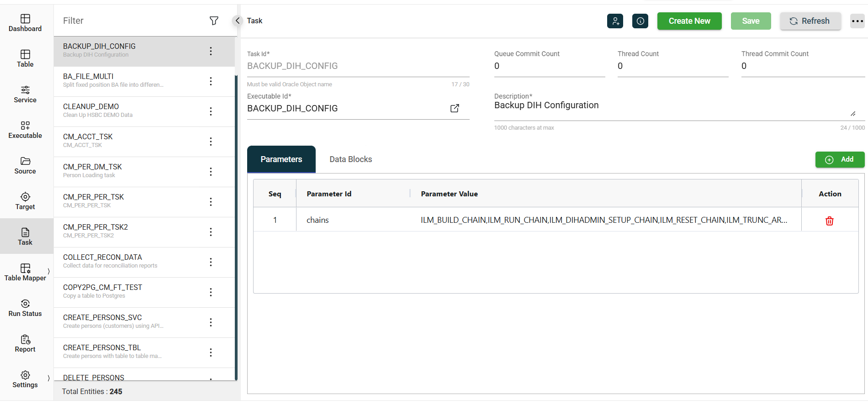The image size is (868, 405).
Task: Expand the Settings submenu arrow
Action: 48,378
